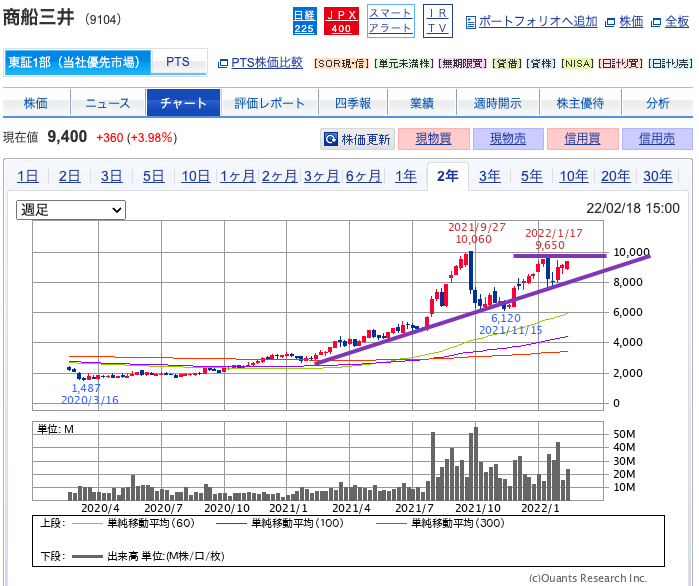Screen dimensions: 699x586
Task: Open the IR TV badge
Action: coord(437,21)
